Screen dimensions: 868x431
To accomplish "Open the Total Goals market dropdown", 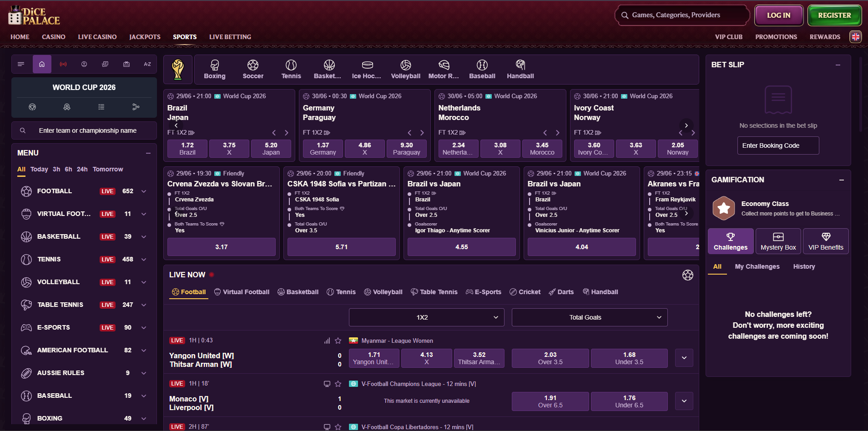I will (x=590, y=317).
